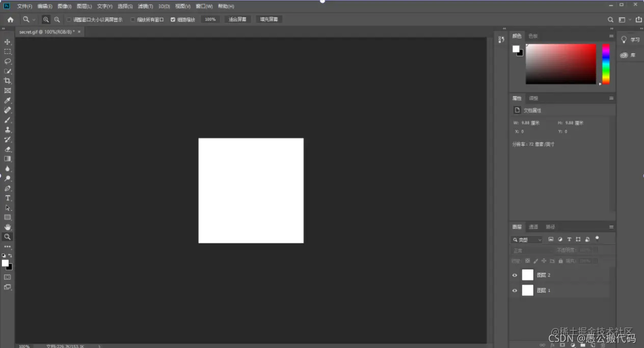This screenshot has width=644, height=348.
Task: Click the zoom in magnifier button
Action: (x=46, y=19)
